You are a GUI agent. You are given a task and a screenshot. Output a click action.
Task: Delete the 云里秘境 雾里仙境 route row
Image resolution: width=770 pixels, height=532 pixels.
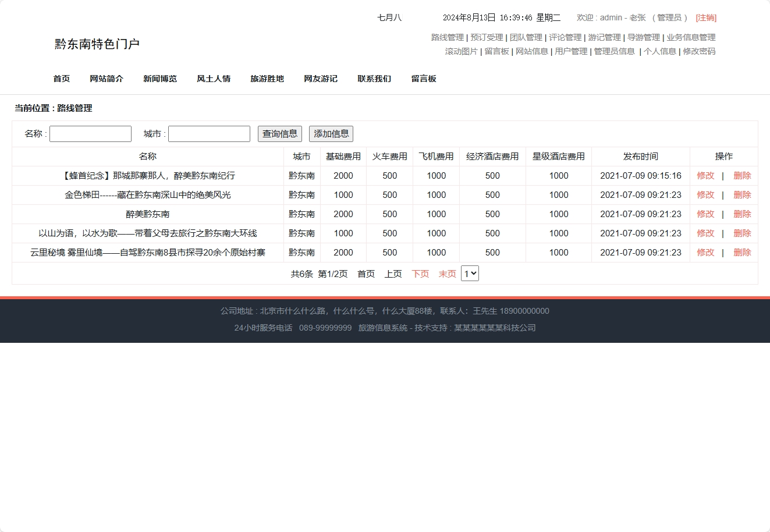pyautogui.click(x=742, y=253)
